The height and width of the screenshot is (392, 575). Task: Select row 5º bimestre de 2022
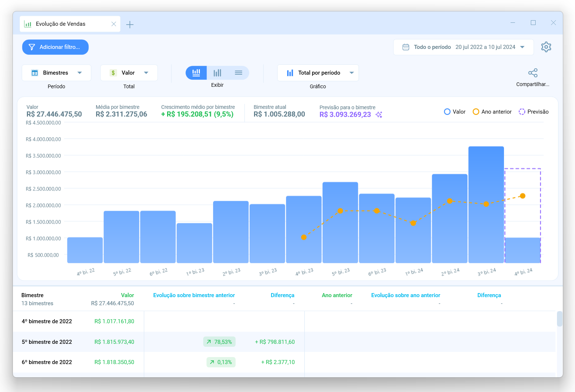[x=284, y=342]
